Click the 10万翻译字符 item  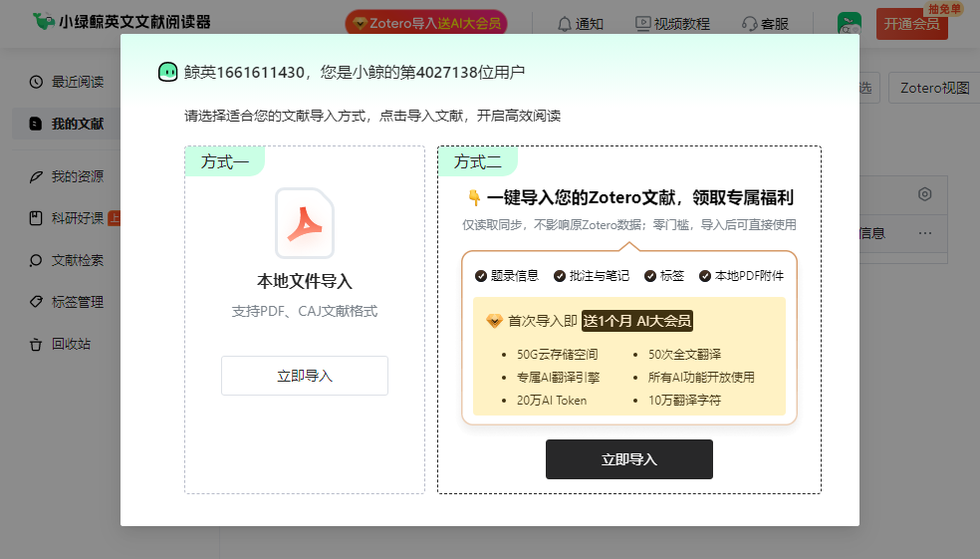pyautogui.click(x=684, y=401)
